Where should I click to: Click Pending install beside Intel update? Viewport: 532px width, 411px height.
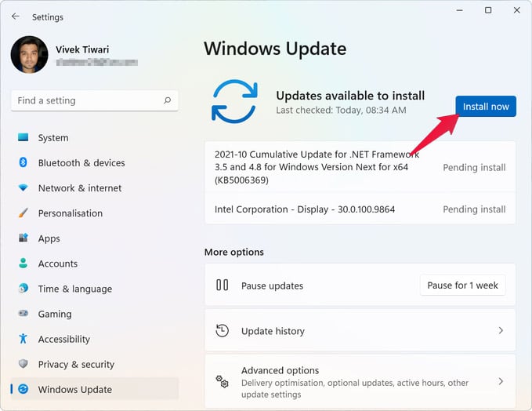click(474, 209)
